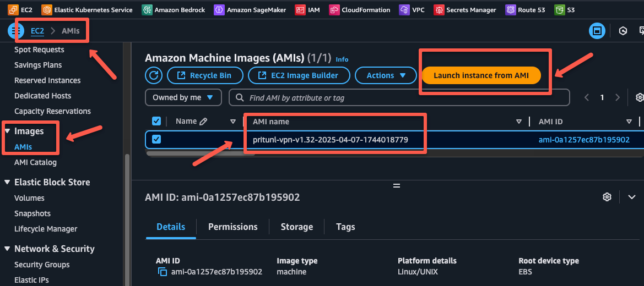
Task: Click the table horizontal scrollbar
Action: pyautogui.click(x=201, y=153)
